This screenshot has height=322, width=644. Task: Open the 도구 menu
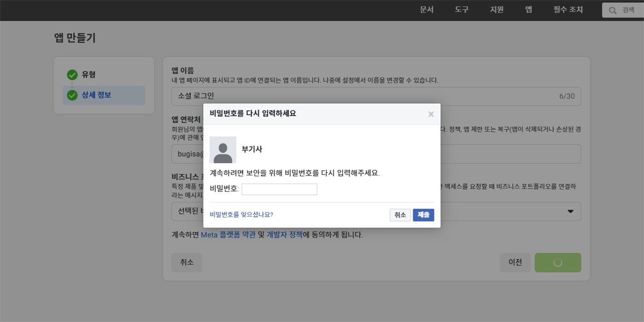point(461,10)
